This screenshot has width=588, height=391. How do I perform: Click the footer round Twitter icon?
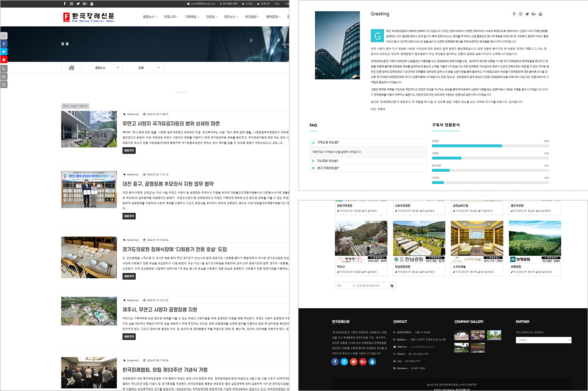point(354,362)
